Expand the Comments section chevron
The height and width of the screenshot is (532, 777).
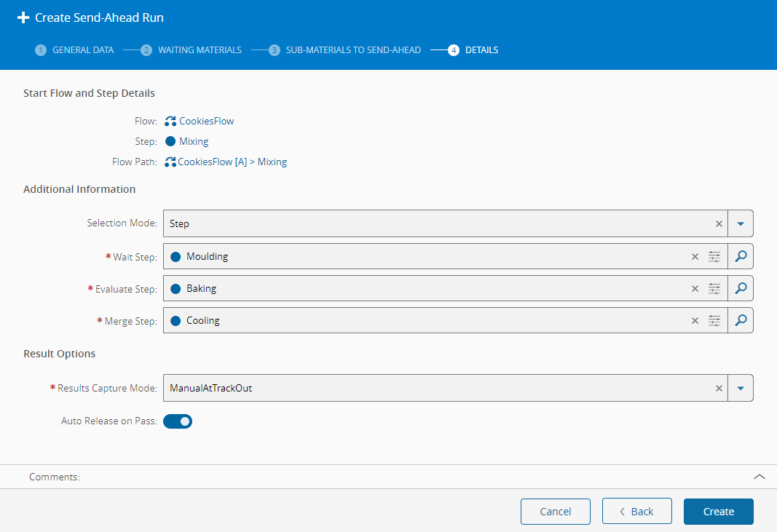pyautogui.click(x=759, y=477)
